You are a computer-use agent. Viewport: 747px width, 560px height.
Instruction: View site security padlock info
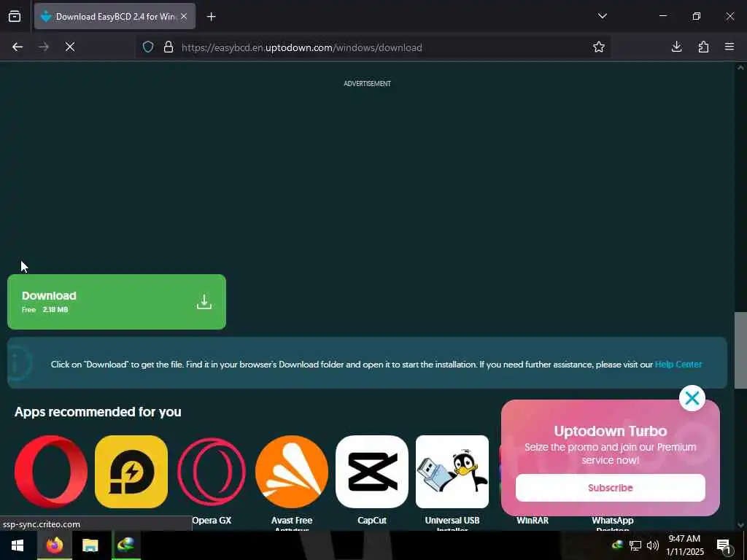point(169,47)
